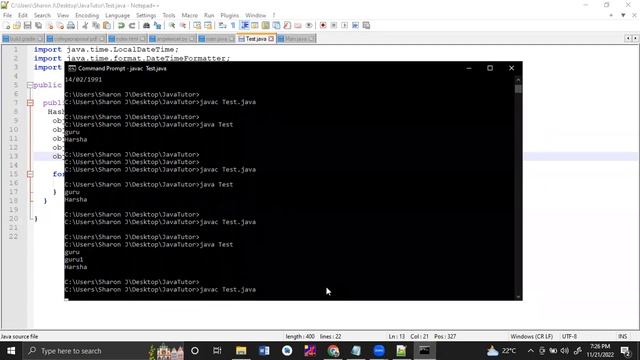Viewport: 640px width, 360px height.
Task: Click the taskbar clock showing 7:26 PM
Action: coord(600,351)
